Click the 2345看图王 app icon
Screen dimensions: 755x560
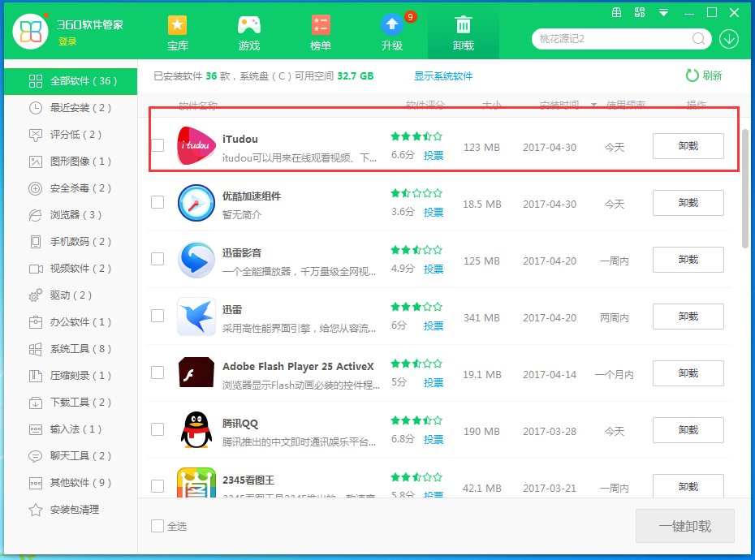point(196,482)
